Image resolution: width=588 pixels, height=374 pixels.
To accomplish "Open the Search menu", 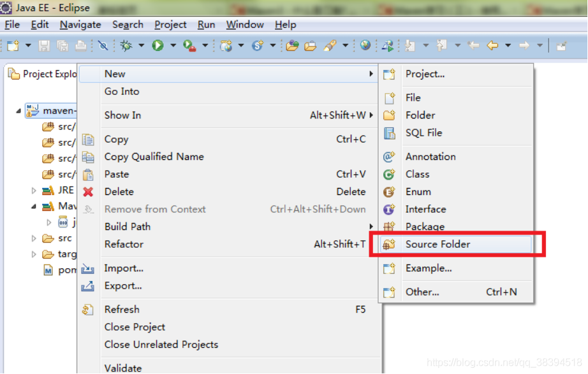I will (128, 24).
